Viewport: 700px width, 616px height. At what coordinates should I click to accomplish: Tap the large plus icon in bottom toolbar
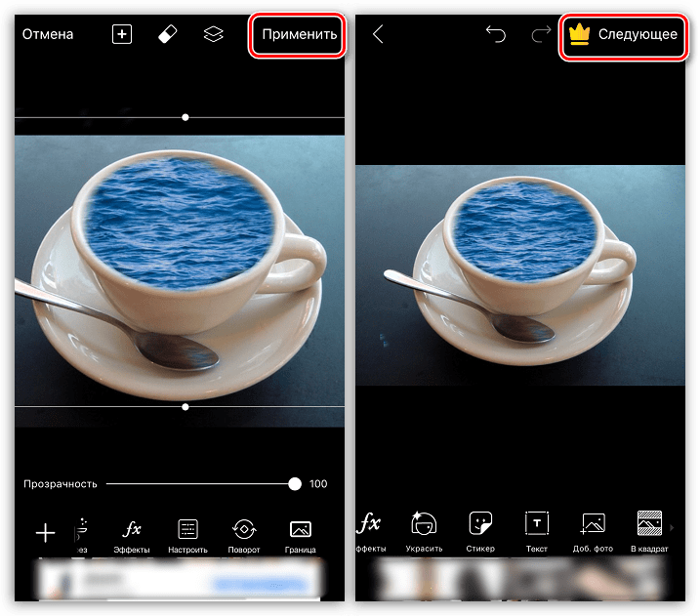45,533
